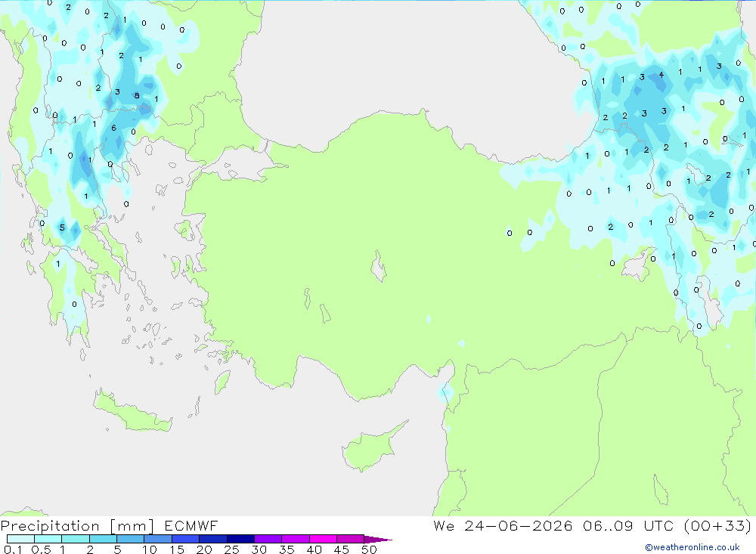Click the 15–20 mm legend color swatch
This screenshot has width=756, height=554.
tap(185, 539)
